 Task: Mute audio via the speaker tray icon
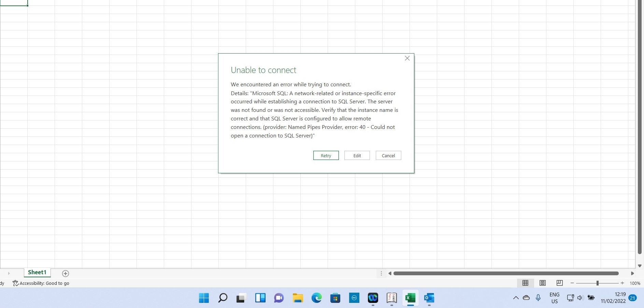click(x=580, y=297)
